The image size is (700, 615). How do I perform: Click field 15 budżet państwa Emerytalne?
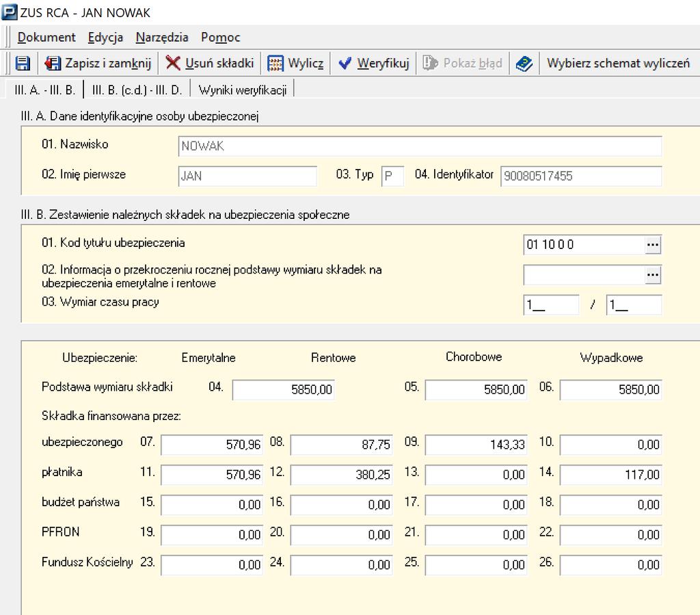pos(212,505)
